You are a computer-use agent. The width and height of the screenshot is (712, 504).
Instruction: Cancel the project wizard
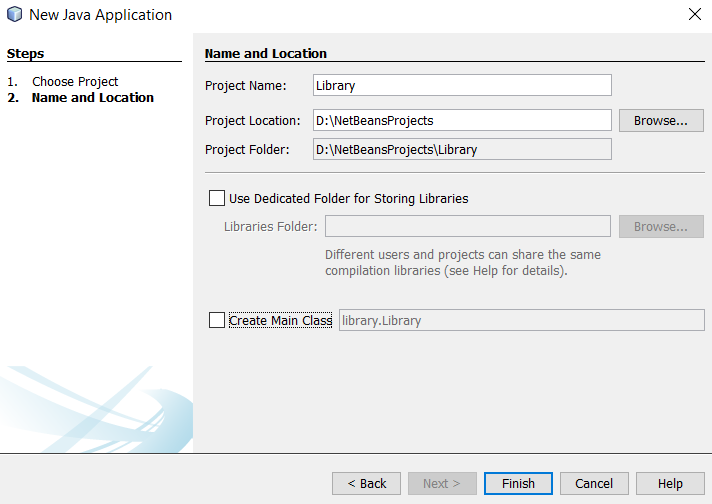(594, 484)
